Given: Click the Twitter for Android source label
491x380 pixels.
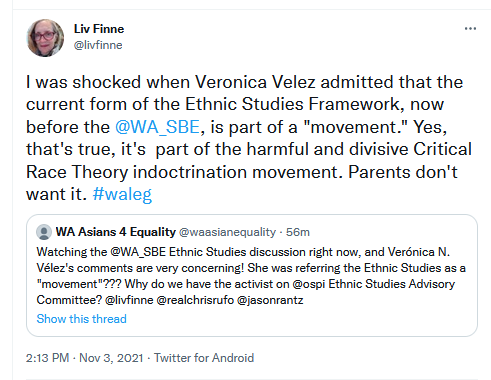Looking at the screenshot, I should coord(204,358).
